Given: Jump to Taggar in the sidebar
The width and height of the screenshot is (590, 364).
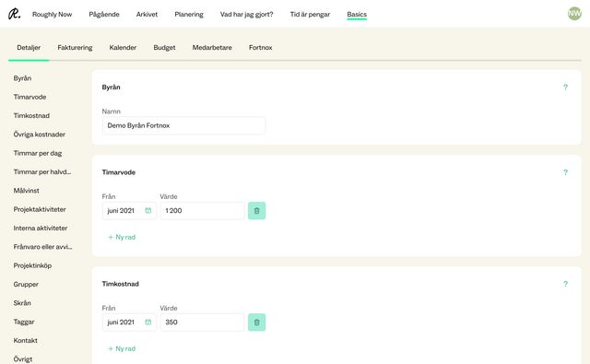Looking at the screenshot, I should click(x=24, y=322).
